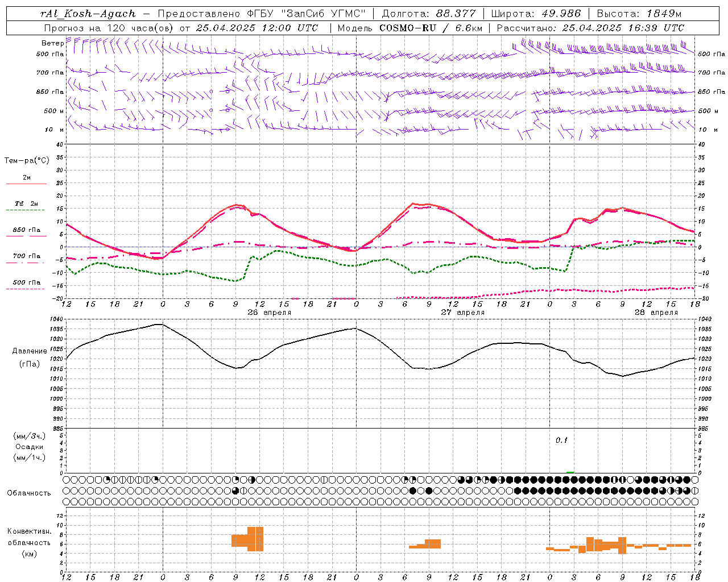Image resolution: width=728 pixels, height=582 pixels.
Task: Select the Td 2м legend entry
Action: (x=26, y=203)
